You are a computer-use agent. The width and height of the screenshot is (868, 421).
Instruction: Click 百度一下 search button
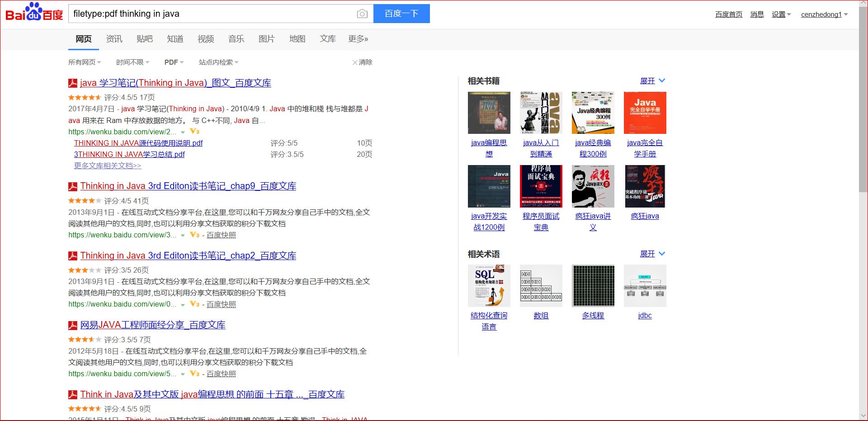(401, 14)
